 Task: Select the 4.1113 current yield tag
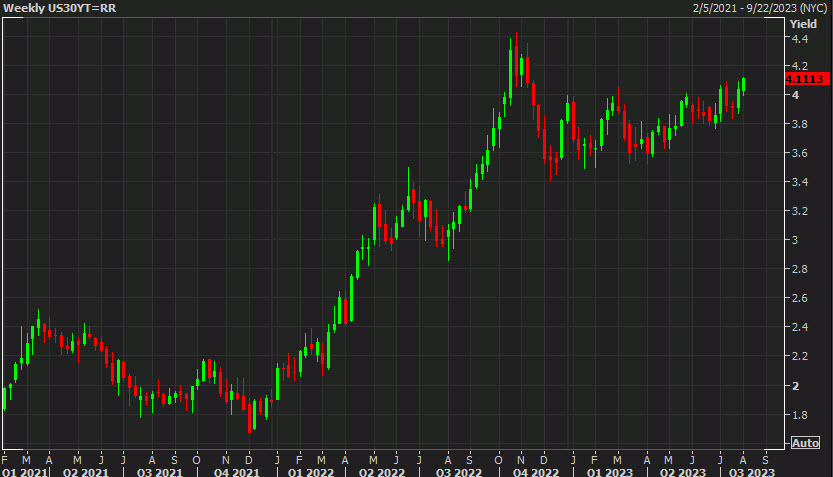point(806,79)
